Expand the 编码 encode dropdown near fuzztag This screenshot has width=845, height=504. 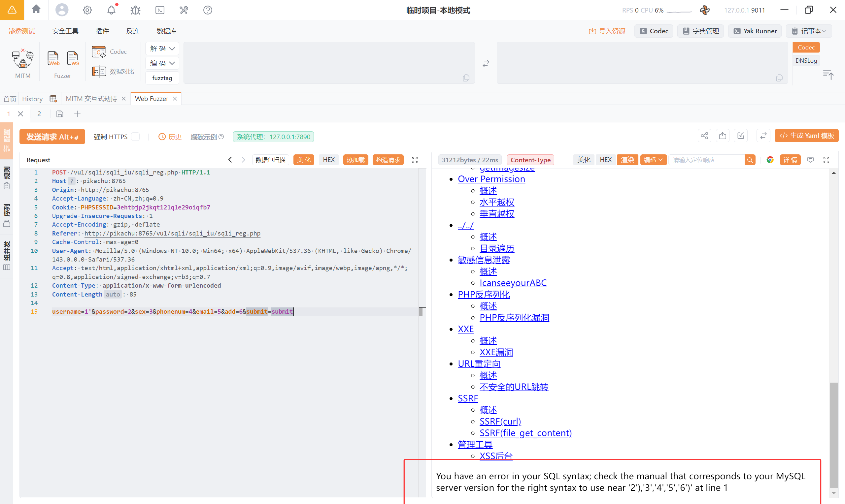[x=162, y=64]
